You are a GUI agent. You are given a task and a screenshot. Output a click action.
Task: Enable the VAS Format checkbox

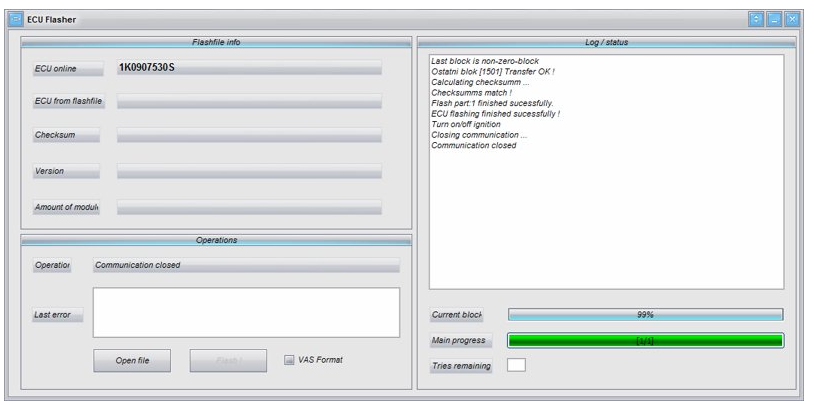click(289, 359)
